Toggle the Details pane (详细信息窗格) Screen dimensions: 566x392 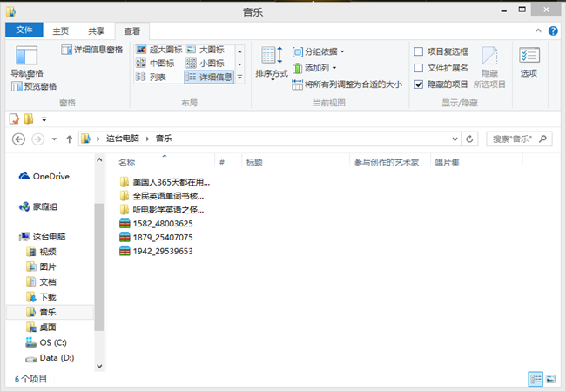click(x=92, y=50)
